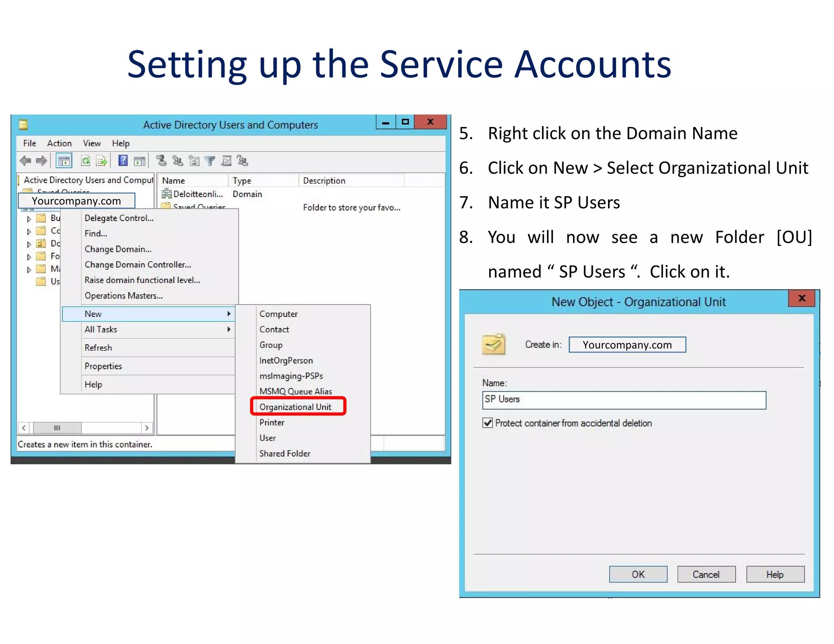The image size is (834, 644).
Task: Select the Deloitteonli... domain icon in list
Action: 167,194
